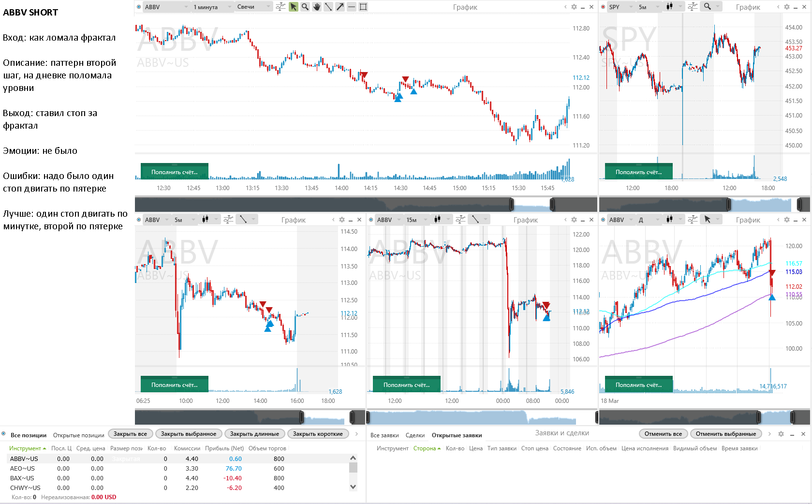Open settings gear of ABBV 15m chart
The height and width of the screenshot is (504, 812).
pyautogui.click(x=574, y=220)
